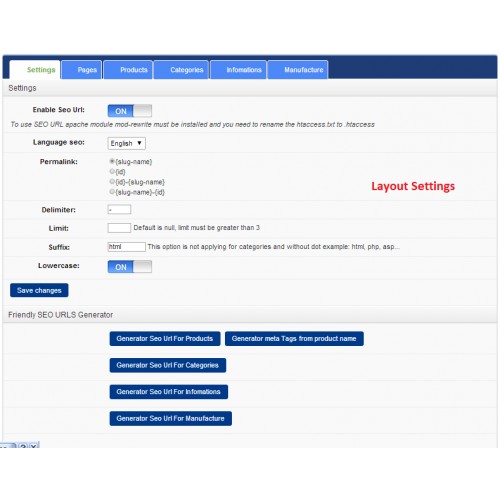This screenshot has height=500, width=500.
Task: Click Generator Seo Url For Products
Action: (x=165, y=339)
